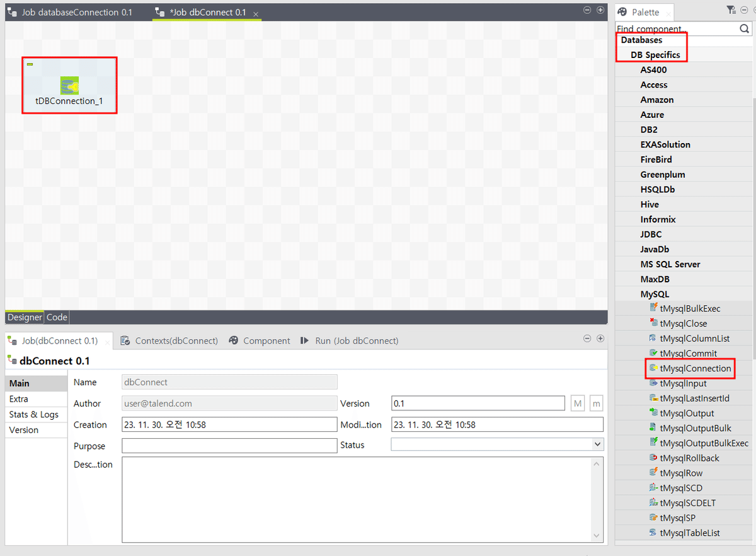
Task: Pick tMysqlCommit from the palette
Action: tap(682, 354)
